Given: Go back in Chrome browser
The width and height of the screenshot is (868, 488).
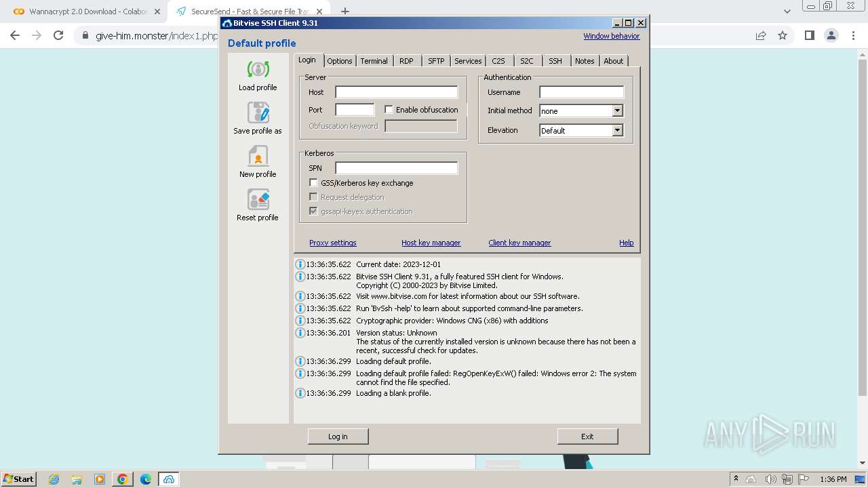Looking at the screenshot, I should coord(15,35).
